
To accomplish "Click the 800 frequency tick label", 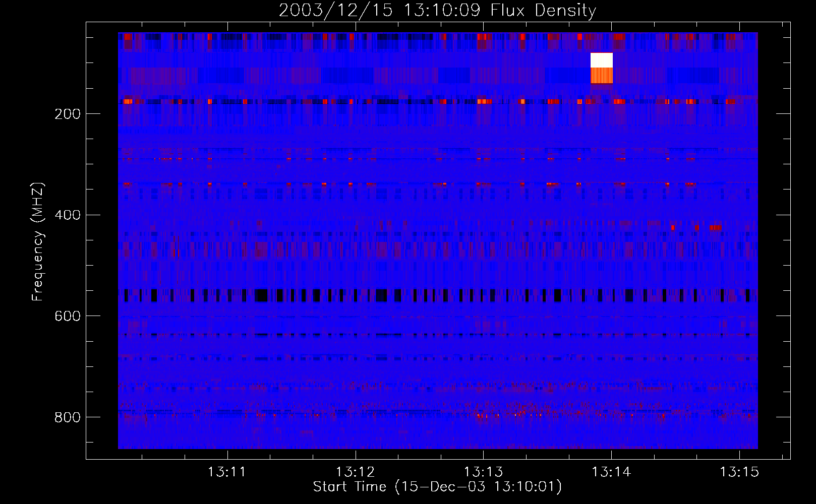I will point(68,417).
